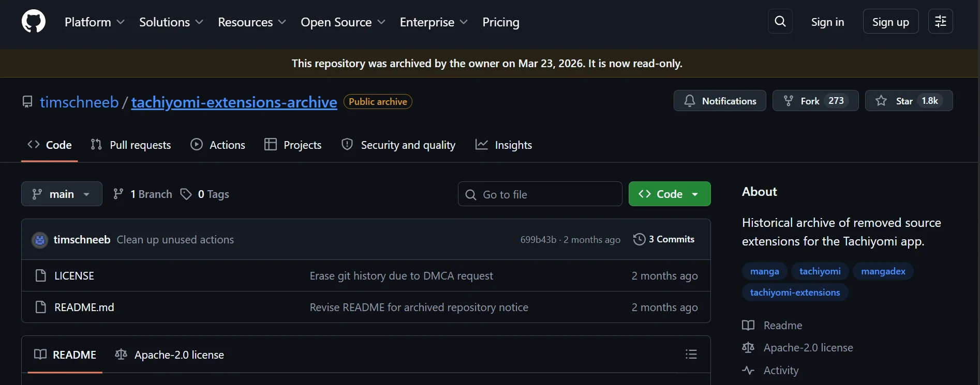Open timschneeb author link in commit row
This screenshot has width=980, height=385.
tap(82, 239)
